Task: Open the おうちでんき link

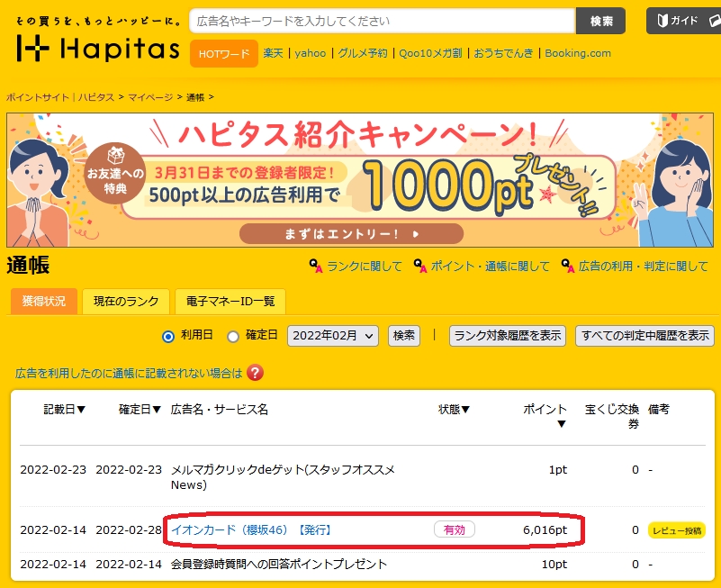Action: [x=503, y=53]
